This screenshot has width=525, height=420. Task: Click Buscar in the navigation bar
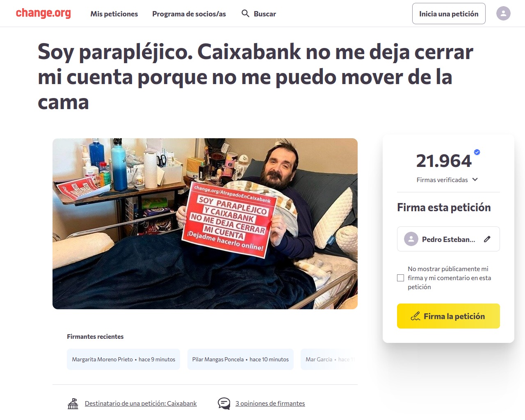(x=265, y=14)
